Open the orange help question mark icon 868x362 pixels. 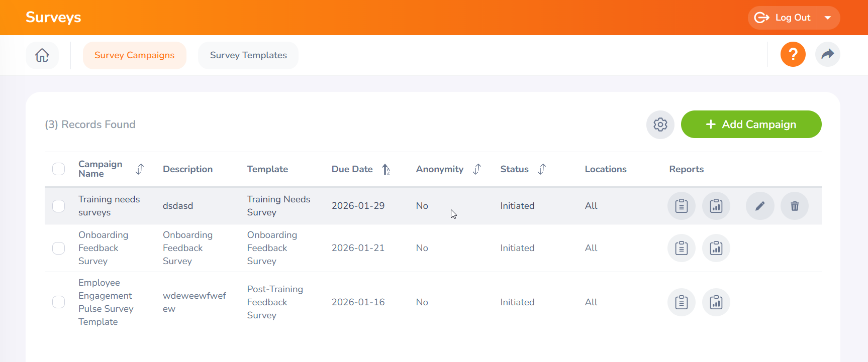[793, 54]
